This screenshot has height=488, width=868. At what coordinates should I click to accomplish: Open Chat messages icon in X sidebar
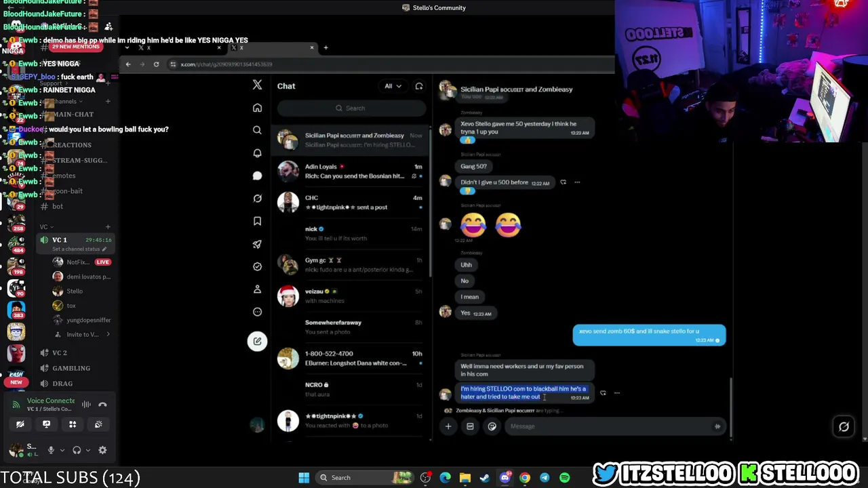point(257,176)
